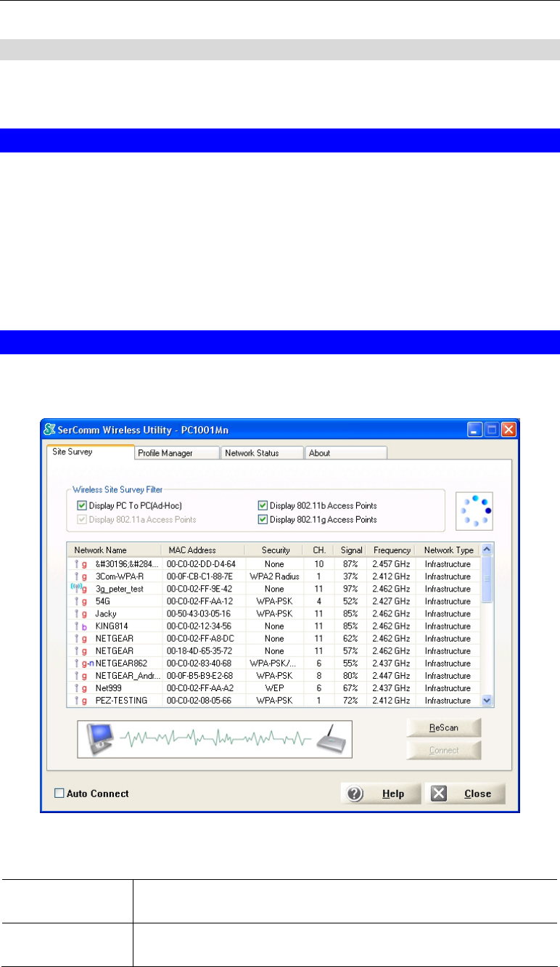Toggle Display 802.11g Access Points checkbox

point(263,519)
